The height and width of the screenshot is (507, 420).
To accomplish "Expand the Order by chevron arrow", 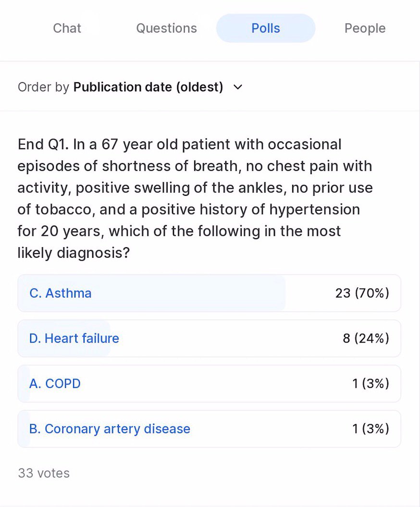I will pyautogui.click(x=237, y=88).
